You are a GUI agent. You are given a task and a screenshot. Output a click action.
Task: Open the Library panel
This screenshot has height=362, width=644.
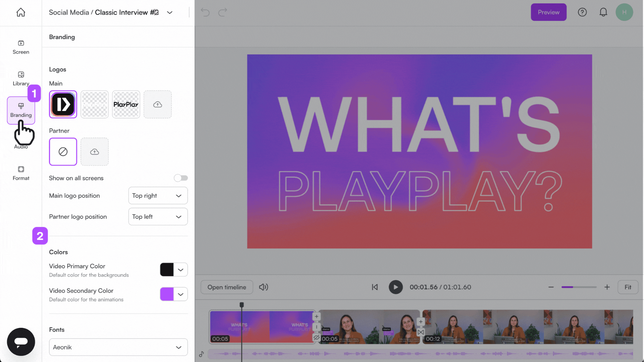pos(21,78)
